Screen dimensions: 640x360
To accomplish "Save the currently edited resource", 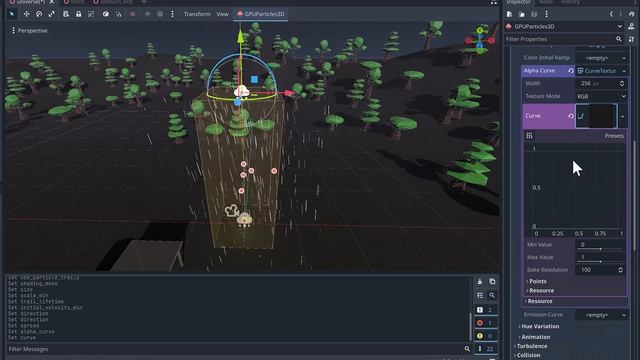I will pos(534,14).
